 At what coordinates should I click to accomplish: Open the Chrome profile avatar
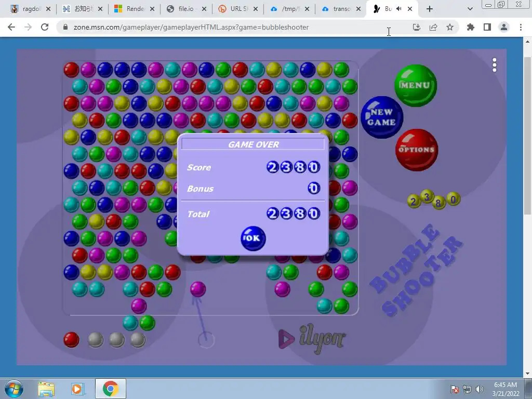504,27
